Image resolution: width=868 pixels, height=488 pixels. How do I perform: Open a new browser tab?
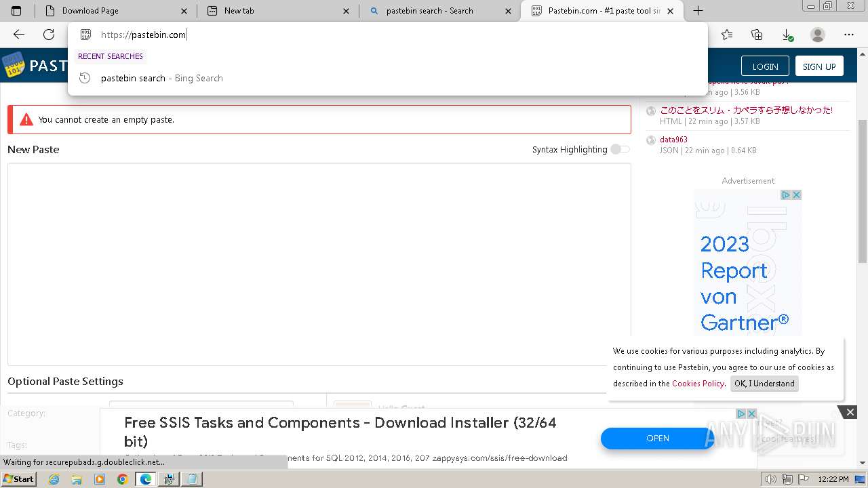(x=698, y=11)
